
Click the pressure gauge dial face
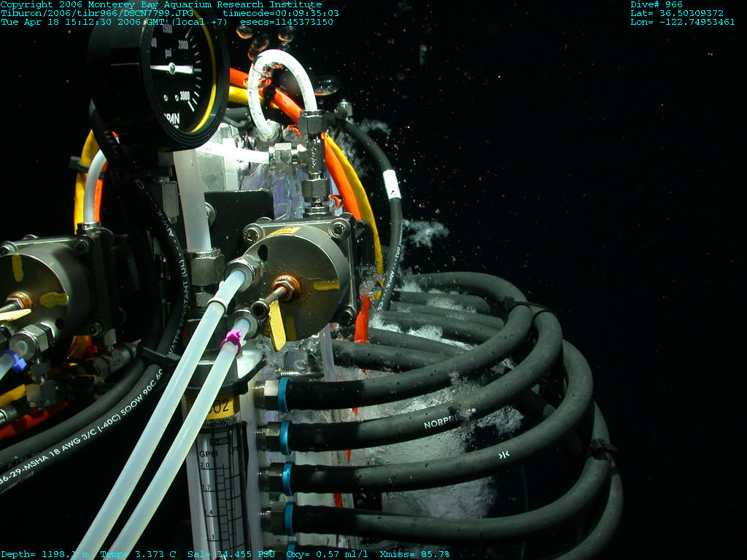point(171,73)
